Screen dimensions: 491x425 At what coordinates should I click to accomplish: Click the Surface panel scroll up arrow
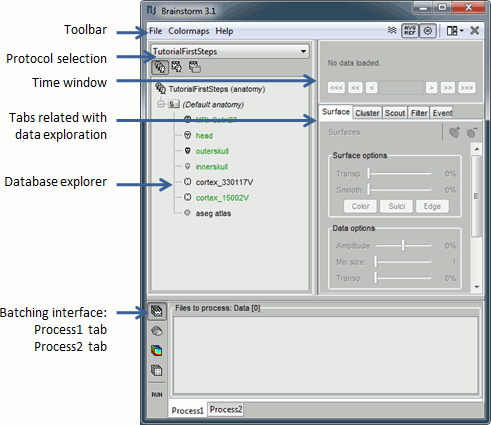(x=477, y=149)
